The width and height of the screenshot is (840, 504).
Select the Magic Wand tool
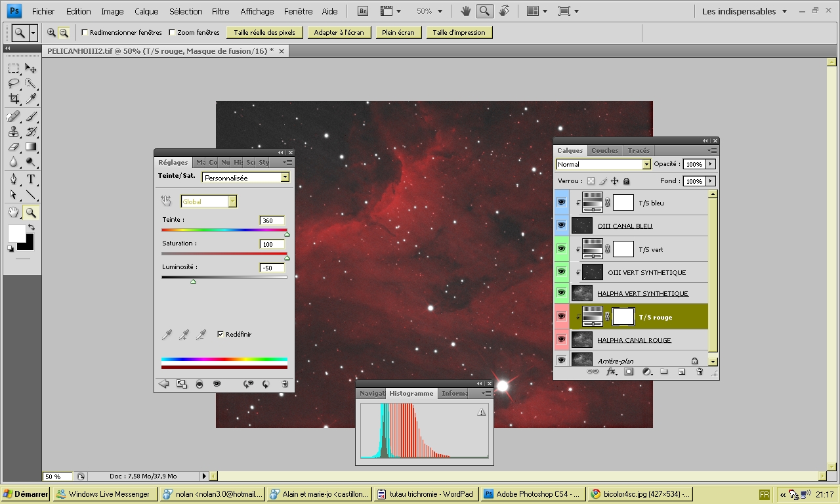[x=31, y=83]
